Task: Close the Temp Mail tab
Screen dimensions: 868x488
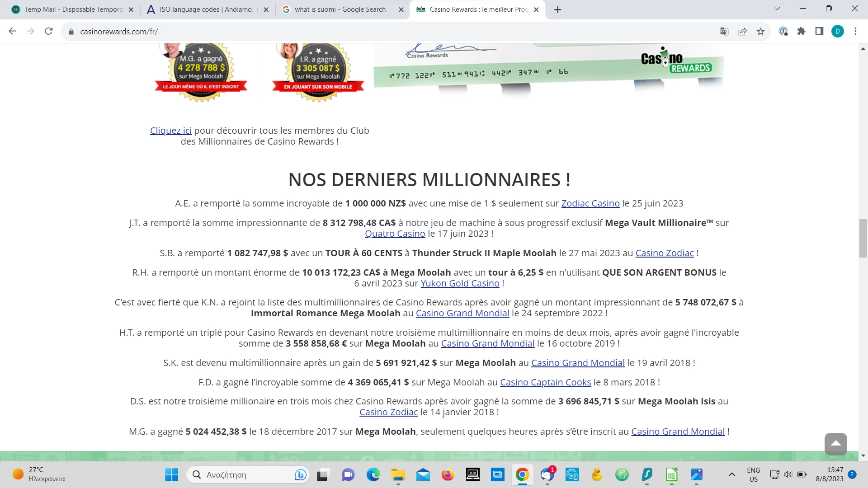Action: pyautogui.click(x=131, y=9)
